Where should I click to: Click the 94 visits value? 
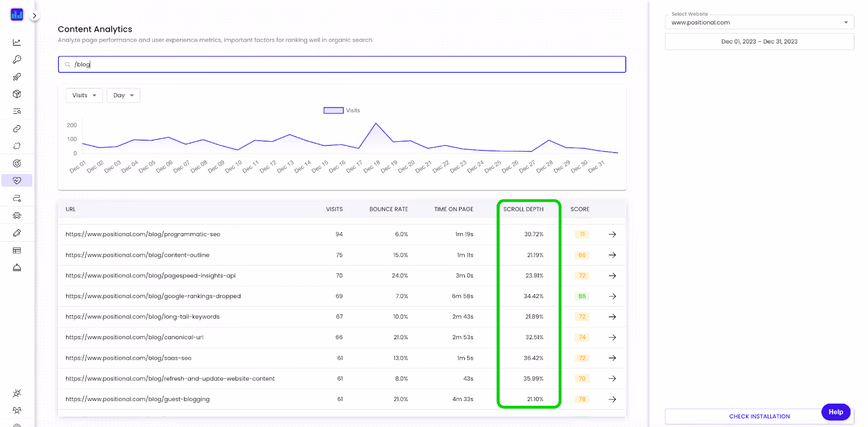[x=339, y=235]
